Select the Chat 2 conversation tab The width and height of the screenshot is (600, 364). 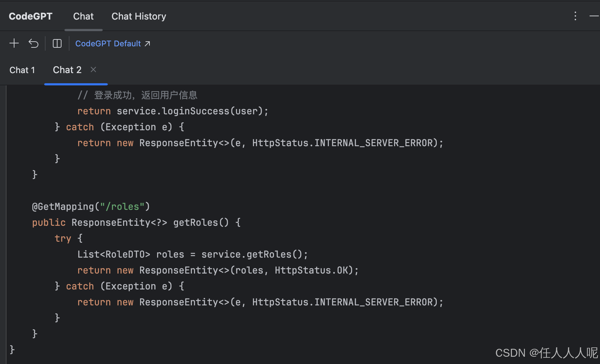pos(67,70)
